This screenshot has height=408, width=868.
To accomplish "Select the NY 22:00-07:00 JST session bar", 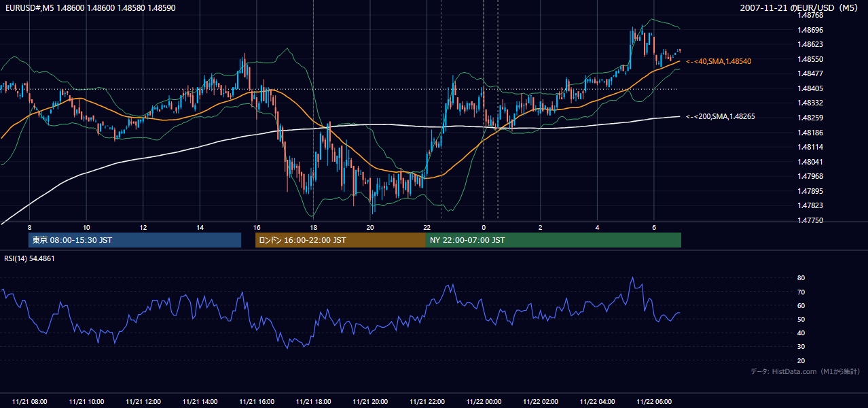I will tap(554, 240).
